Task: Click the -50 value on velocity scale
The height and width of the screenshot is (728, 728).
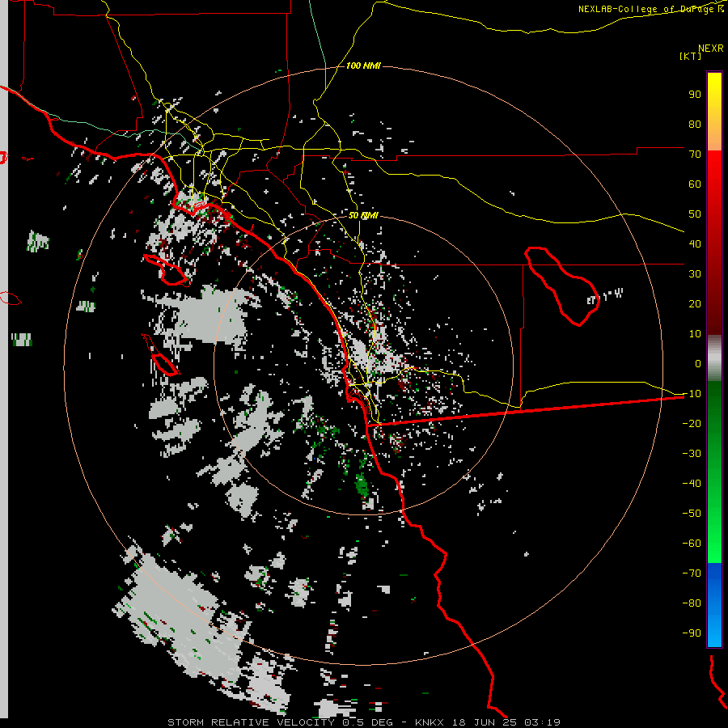Action: click(x=692, y=513)
